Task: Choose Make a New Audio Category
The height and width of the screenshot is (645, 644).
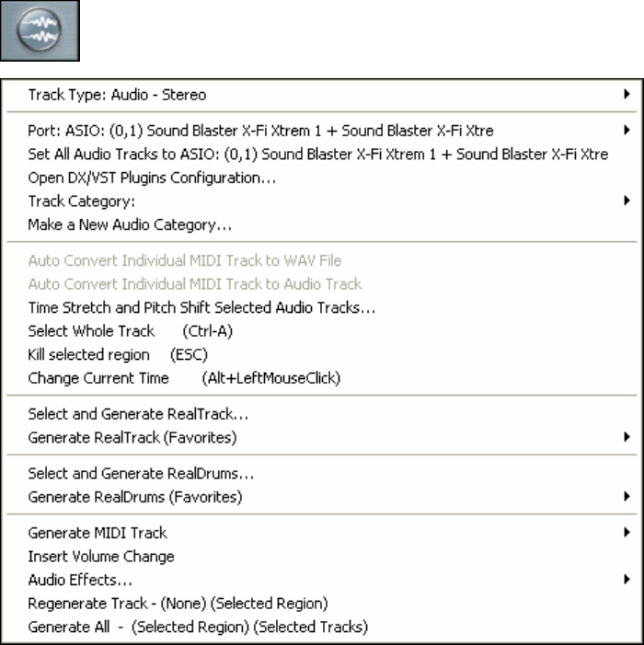Action: [130, 224]
